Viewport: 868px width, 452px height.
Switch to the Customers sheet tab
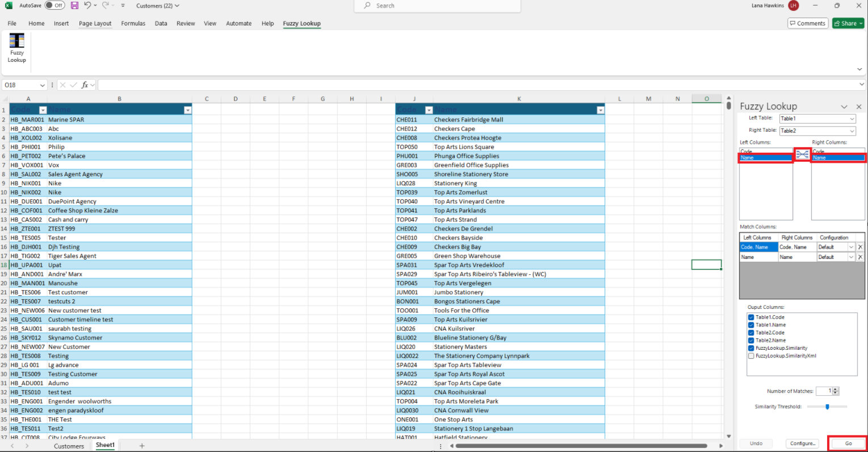tap(69, 446)
